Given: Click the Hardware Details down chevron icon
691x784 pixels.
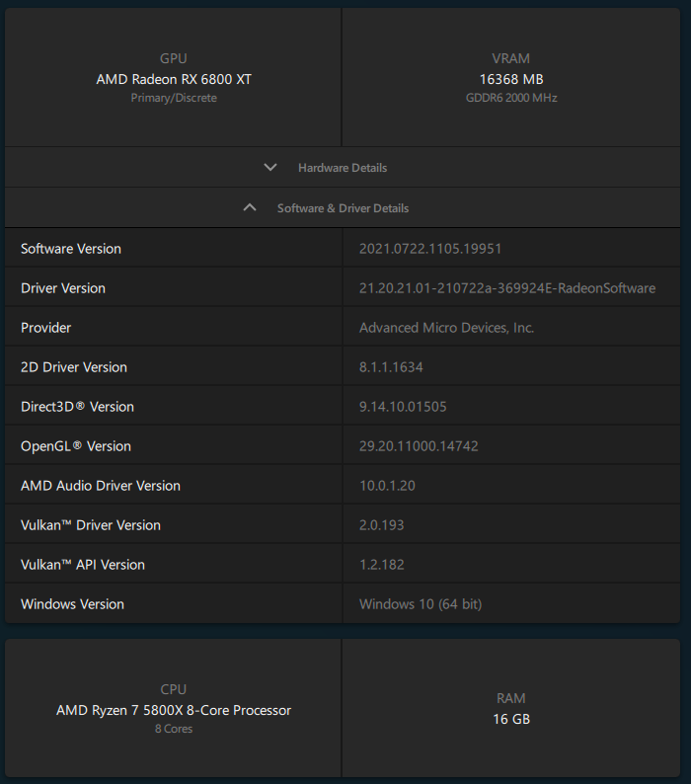Looking at the screenshot, I should point(270,167).
